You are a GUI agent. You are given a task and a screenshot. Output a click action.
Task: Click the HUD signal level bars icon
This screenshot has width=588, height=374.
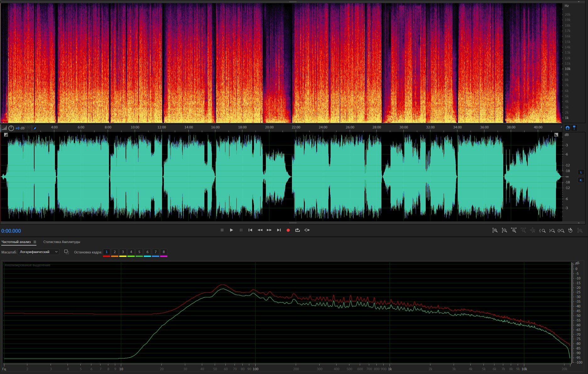(4, 128)
